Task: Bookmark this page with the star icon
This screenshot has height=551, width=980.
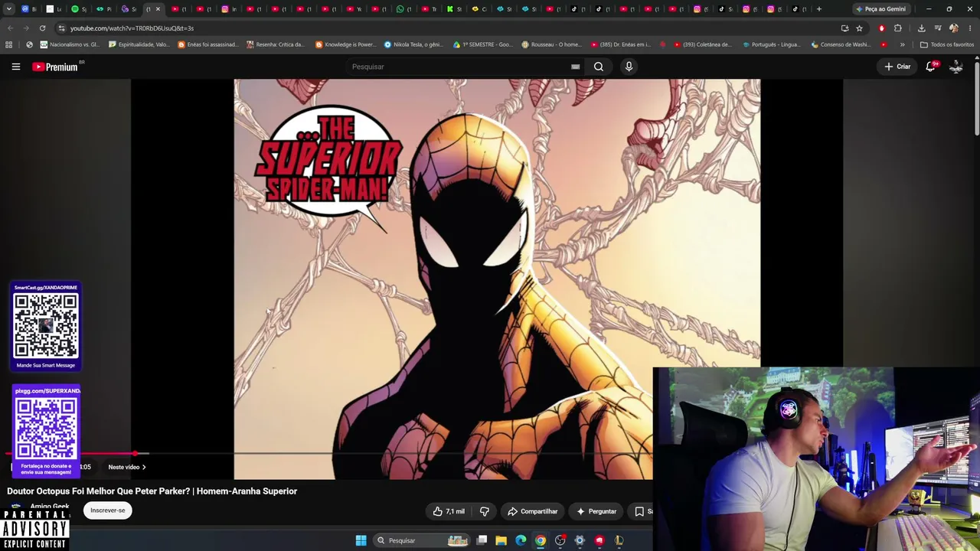Action: pos(859,28)
